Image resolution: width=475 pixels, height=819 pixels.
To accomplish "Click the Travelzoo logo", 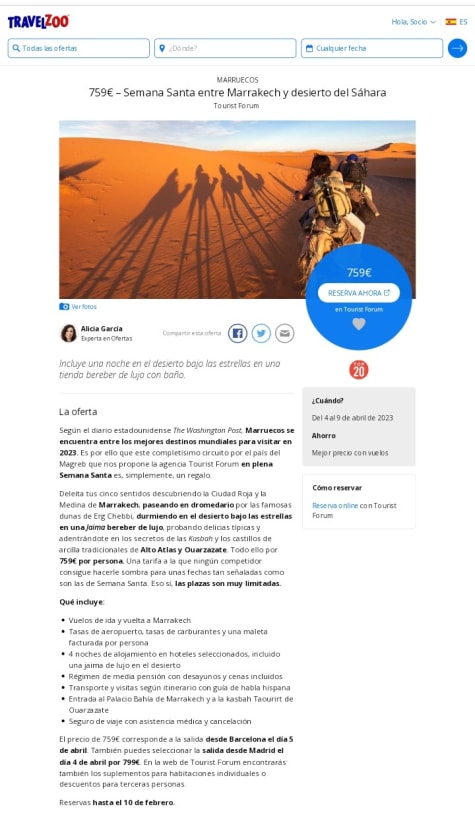I will point(38,22).
